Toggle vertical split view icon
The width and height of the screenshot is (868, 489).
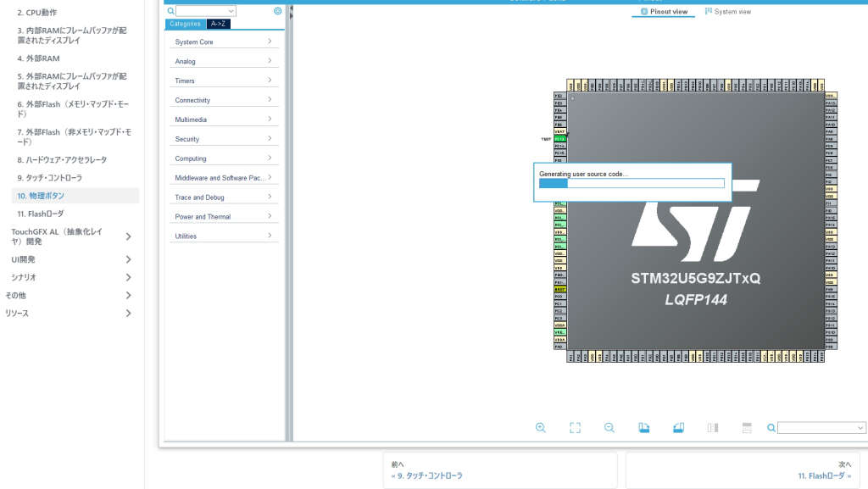(x=712, y=428)
